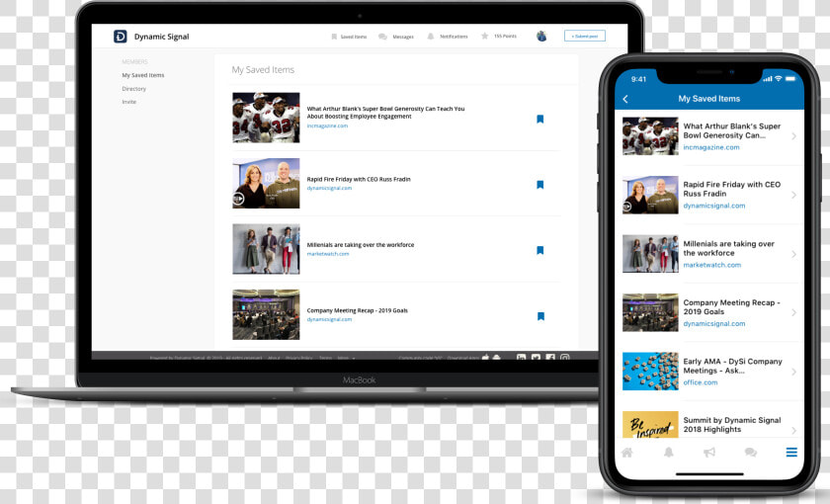Screen dimensions: 830x504
Task: Click the Dynamic Signal logo on the laptop
Action: point(121,37)
